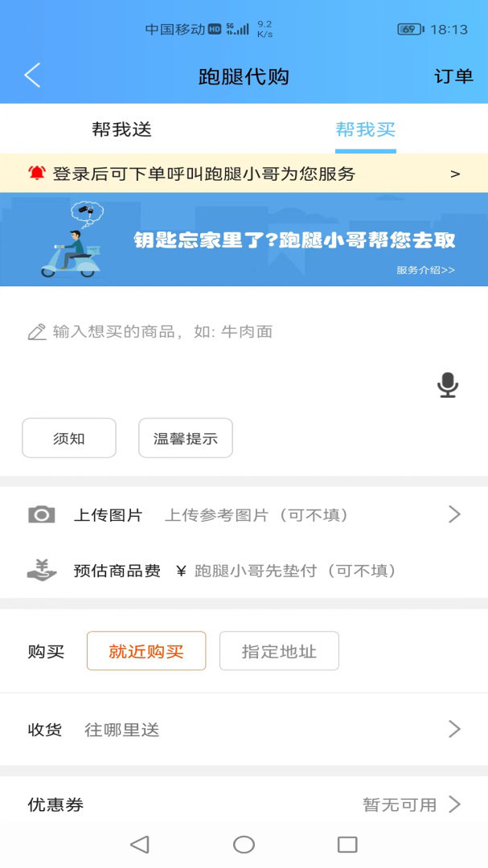Tap the camera upload icon

(x=42, y=515)
